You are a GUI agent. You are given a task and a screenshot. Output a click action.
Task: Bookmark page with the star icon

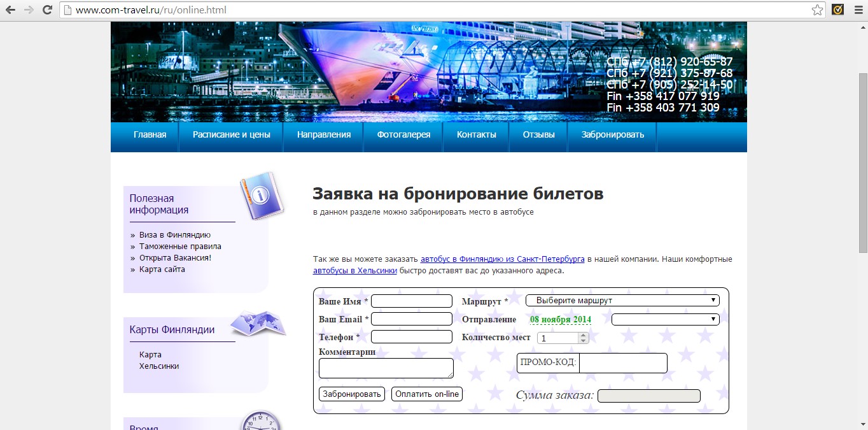(x=817, y=10)
